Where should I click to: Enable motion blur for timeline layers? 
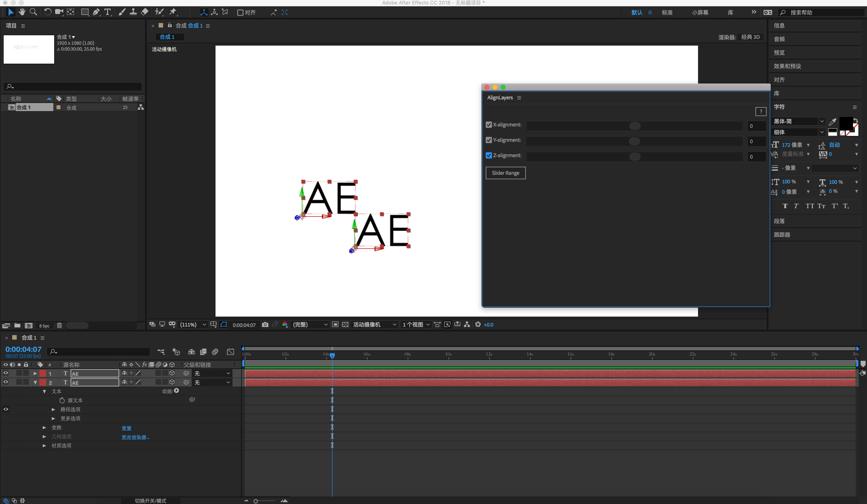pos(215,352)
